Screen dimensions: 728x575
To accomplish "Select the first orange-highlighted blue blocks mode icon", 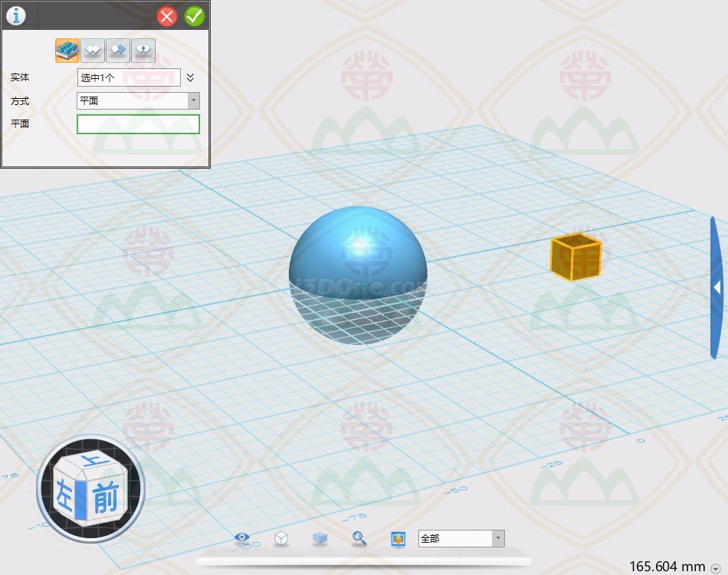I will coord(67,50).
